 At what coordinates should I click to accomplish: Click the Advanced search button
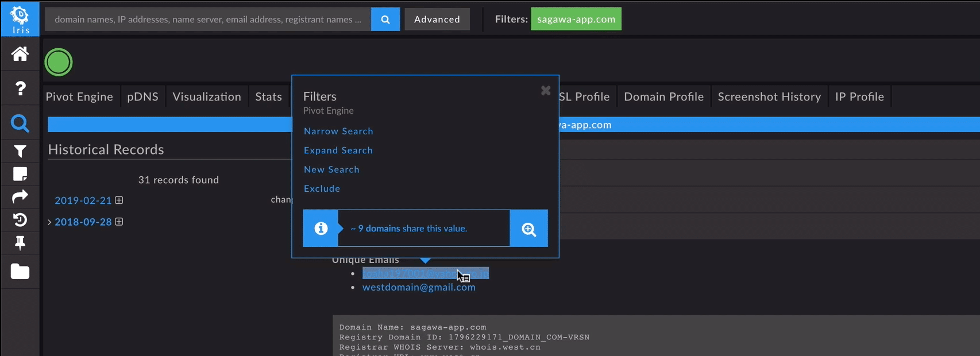[437, 20]
